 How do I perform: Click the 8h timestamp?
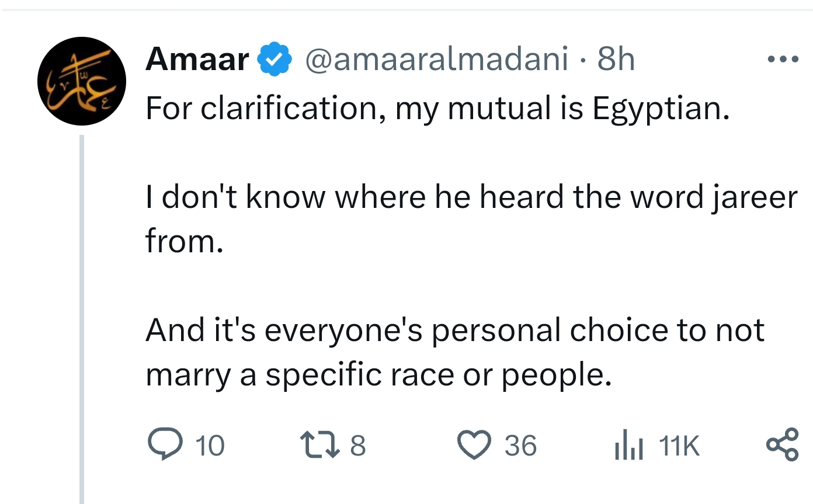coord(616,59)
